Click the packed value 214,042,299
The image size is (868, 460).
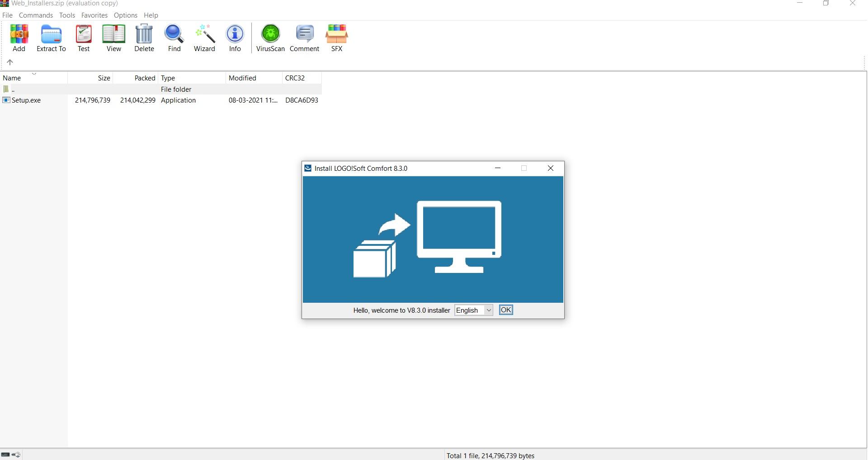tap(138, 100)
